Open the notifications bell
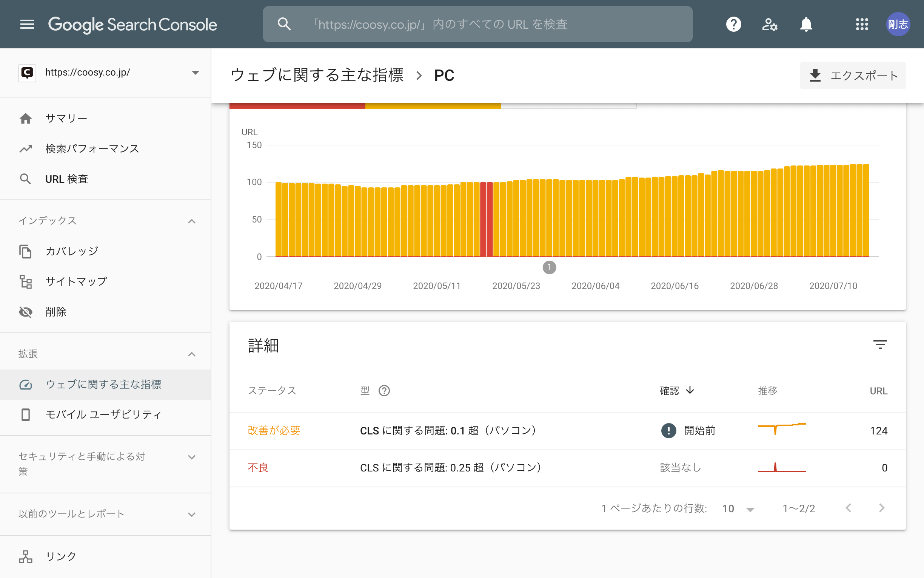Image resolution: width=924 pixels, height=578 pixels. pyautogui.click(x=806, y=25)
